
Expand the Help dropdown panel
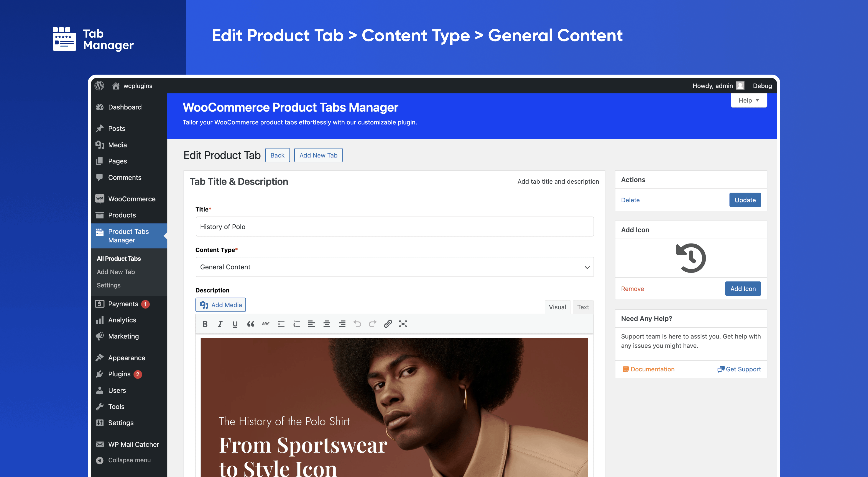(748, 100)
